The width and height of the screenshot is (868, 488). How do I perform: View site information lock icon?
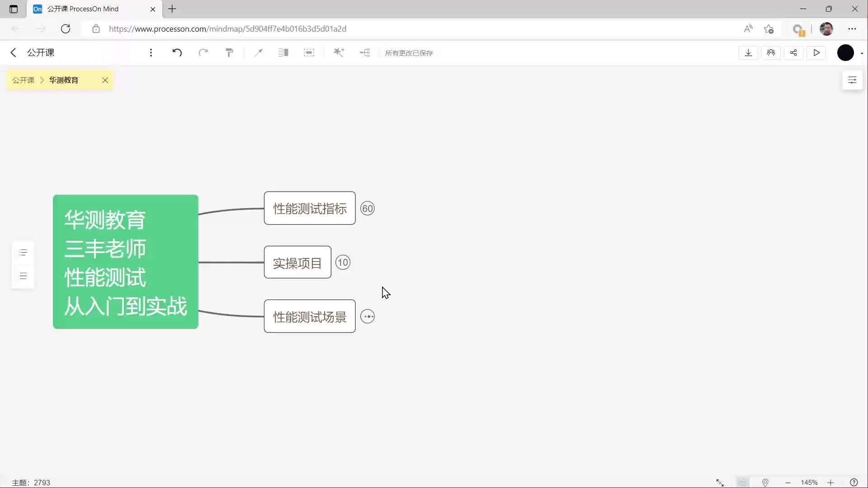click(96, 29)
